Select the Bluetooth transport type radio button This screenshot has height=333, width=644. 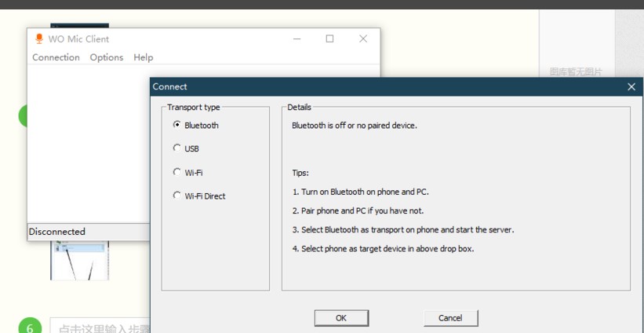(x=177, y=125)
